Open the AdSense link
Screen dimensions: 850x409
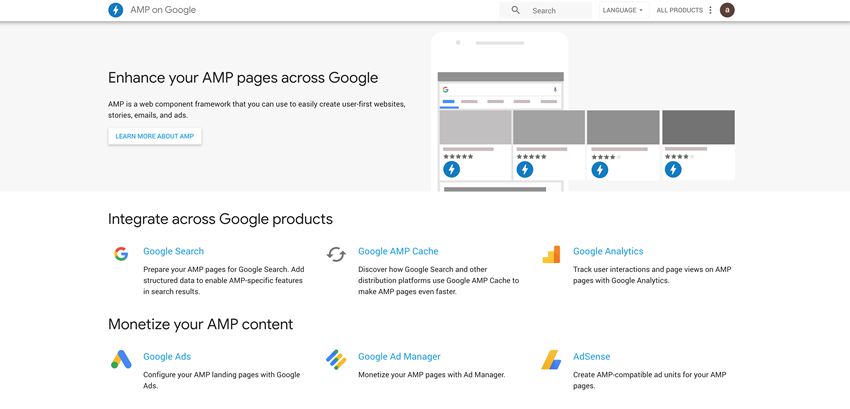pos(591,356)
